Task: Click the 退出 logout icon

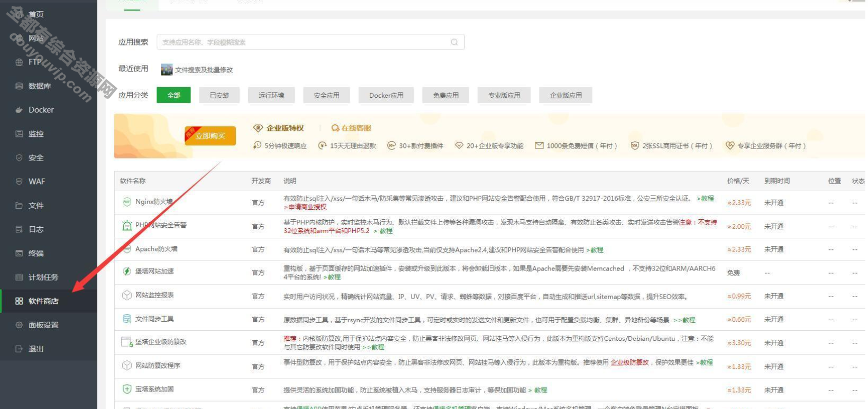Action: click(19, 349)
